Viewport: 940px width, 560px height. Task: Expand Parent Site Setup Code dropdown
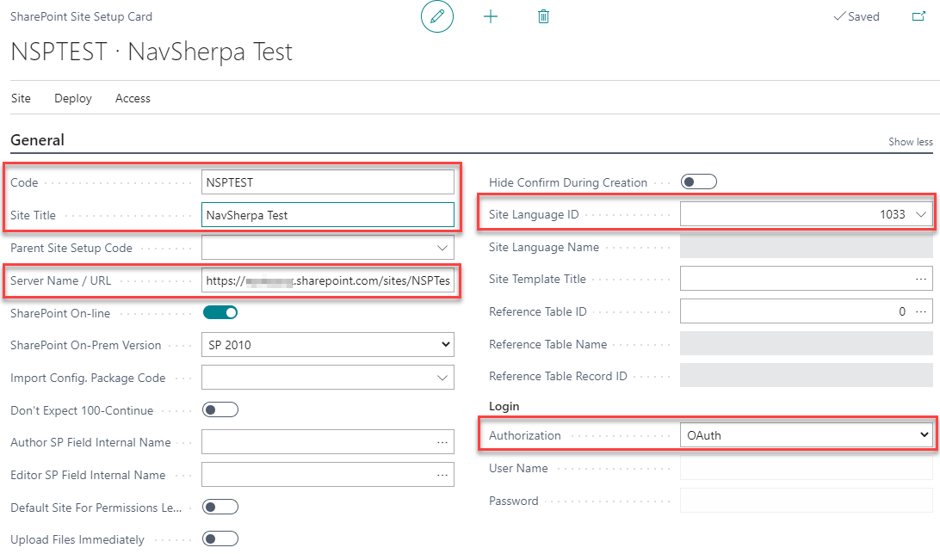tap(442, 248)
